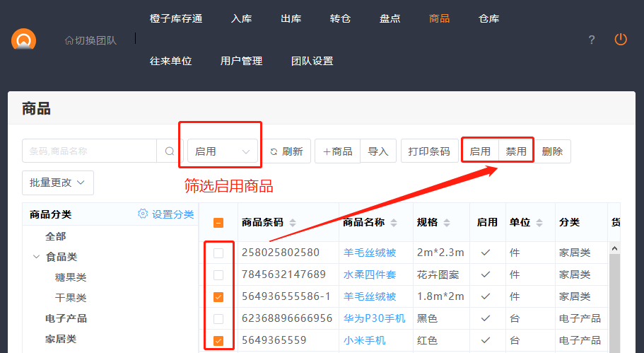This screenshot has height=353, width=644.
Task: Click the 条码, 商品名称 search field
Action: pyautogui.click(x=89, y=151)
